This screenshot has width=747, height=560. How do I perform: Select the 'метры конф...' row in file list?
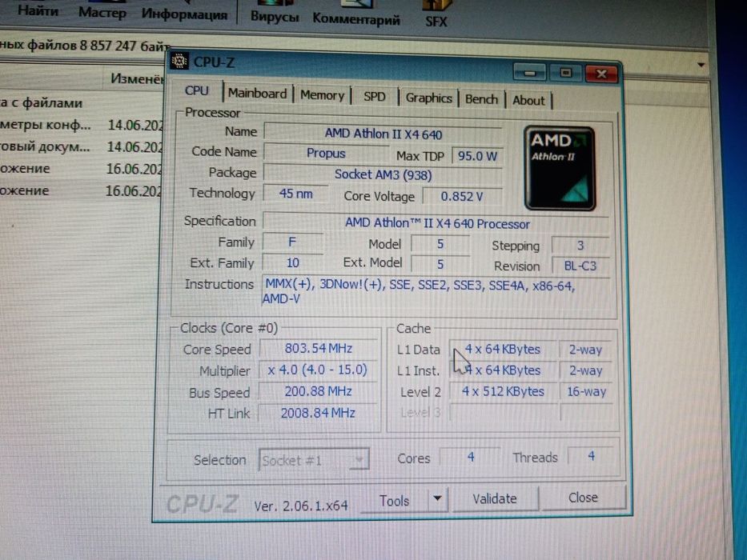[x=82, y=125]
